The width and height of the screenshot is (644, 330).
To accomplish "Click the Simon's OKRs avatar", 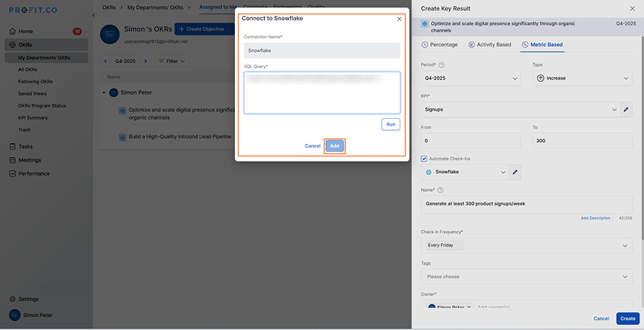I will 110,33.
